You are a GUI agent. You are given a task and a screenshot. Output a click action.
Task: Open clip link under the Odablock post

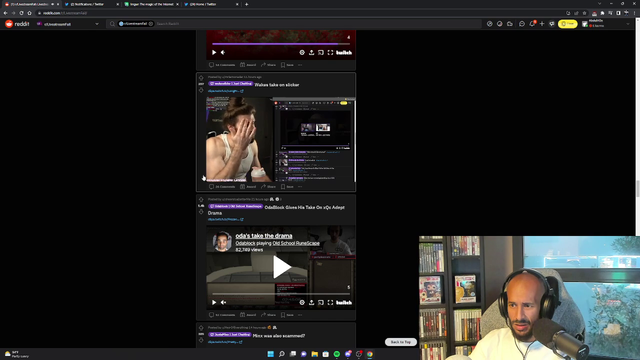[226, 219]
